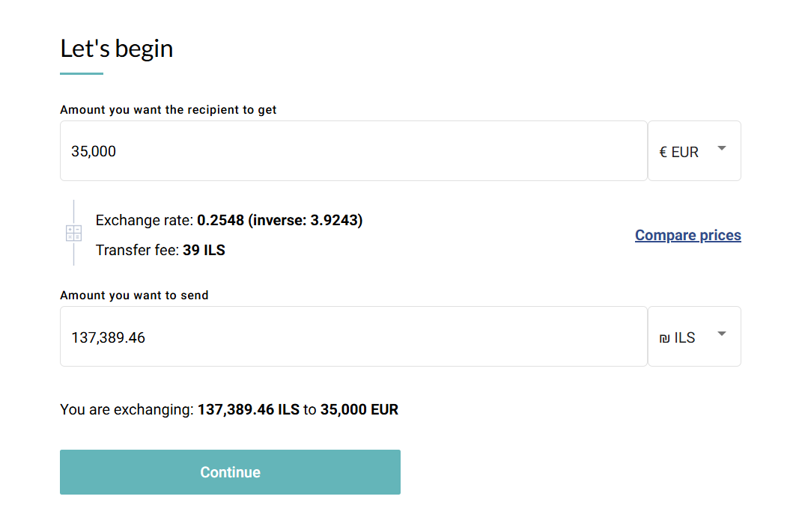Click the exchange rate value 0.2548

click(220, 221)
